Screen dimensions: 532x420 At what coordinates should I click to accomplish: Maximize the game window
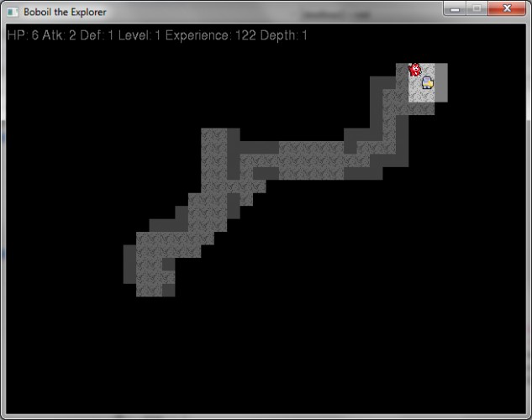pos(477,8)
